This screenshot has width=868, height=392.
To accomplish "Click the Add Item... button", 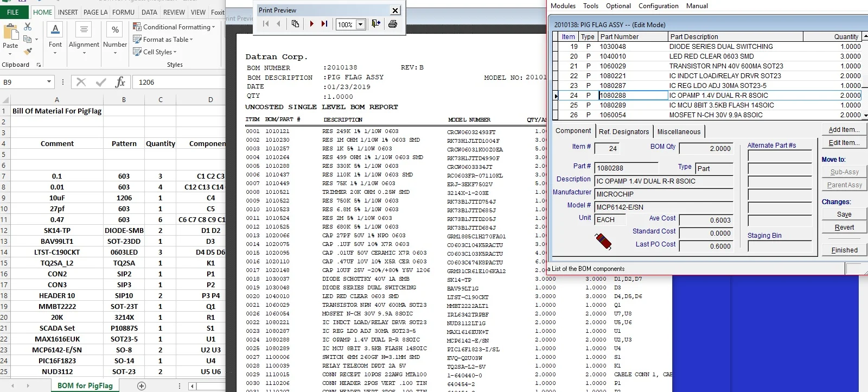I will [x=844, y=130].
